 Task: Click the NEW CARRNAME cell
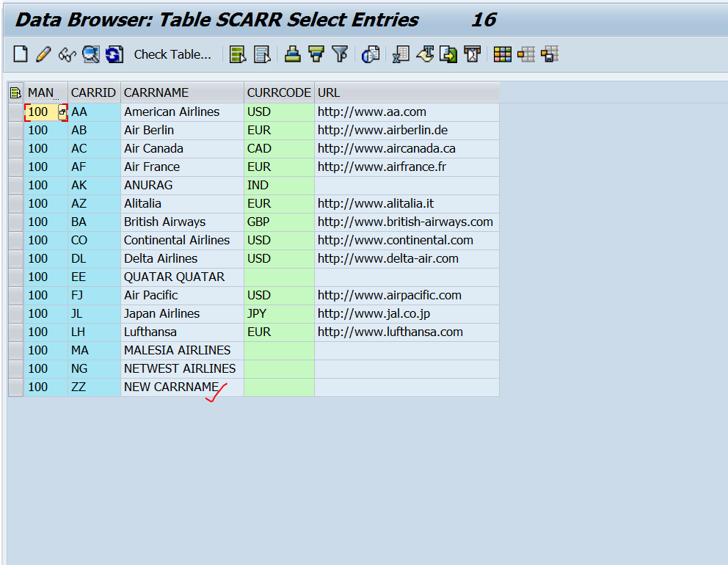coord(183,387)
